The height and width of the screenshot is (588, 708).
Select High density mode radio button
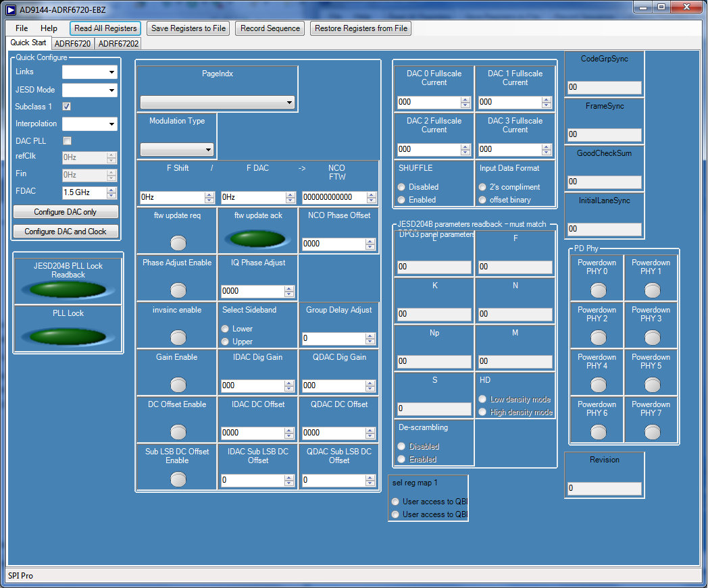tap(482, 412)
